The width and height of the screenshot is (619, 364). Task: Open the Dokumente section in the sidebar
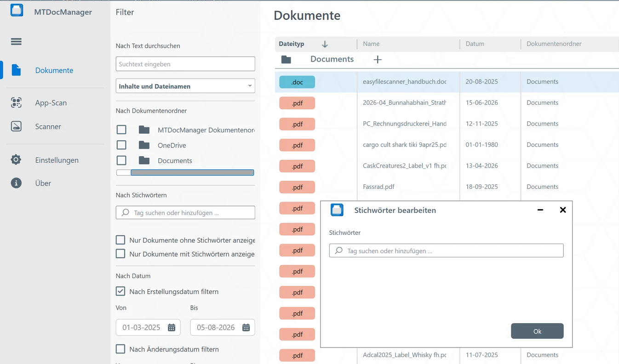pyautogui.click(x=54, y=70)
